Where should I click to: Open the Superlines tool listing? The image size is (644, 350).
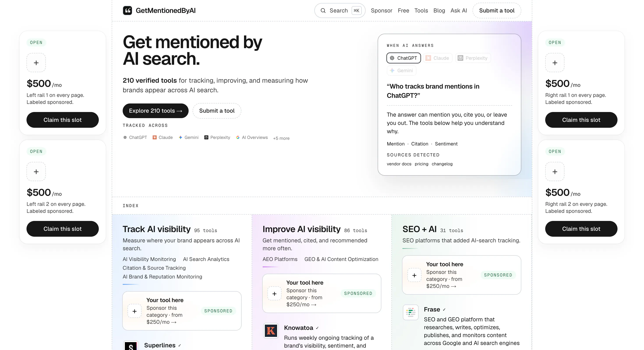[x=160, y=345]
